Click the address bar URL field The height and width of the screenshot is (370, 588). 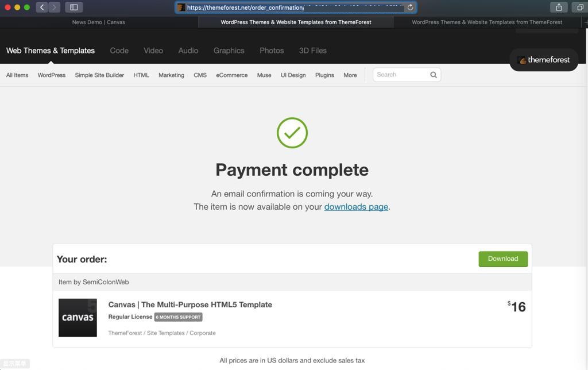(296, 7)
